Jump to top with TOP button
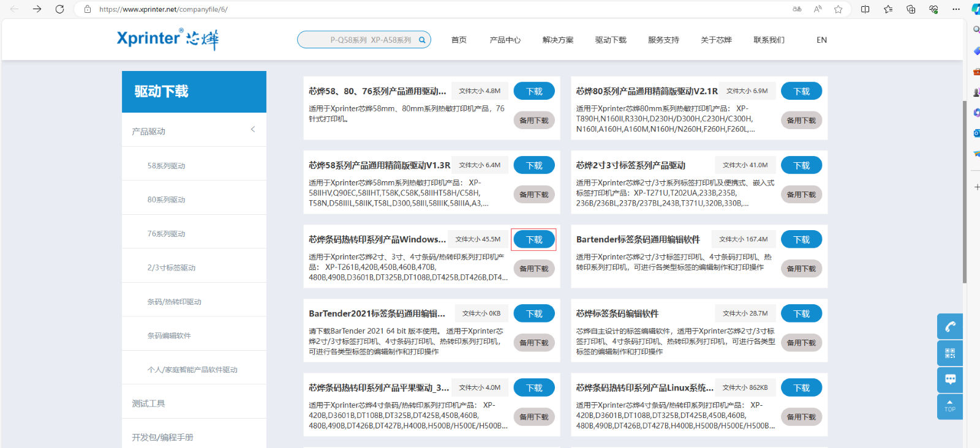 [x=950, y=406]
